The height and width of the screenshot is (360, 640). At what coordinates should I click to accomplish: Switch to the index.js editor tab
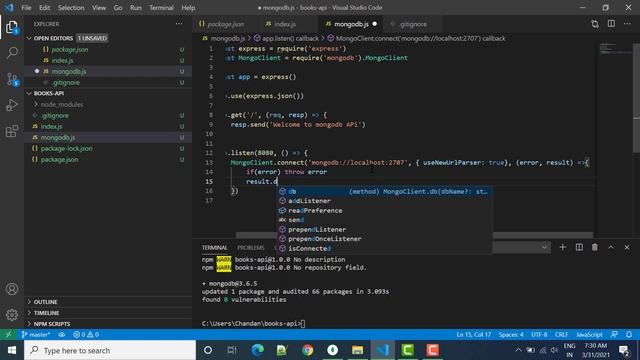pyautogui.click(x=284, y=24)
